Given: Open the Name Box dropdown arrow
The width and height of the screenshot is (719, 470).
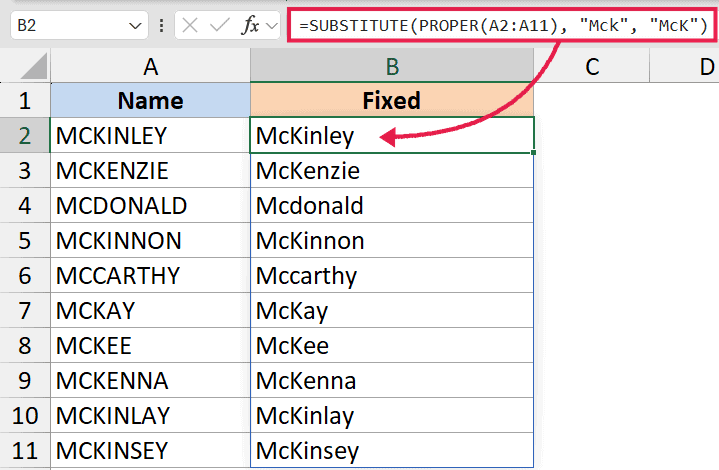Looking at the screenshot, I should tap(135, 26).
